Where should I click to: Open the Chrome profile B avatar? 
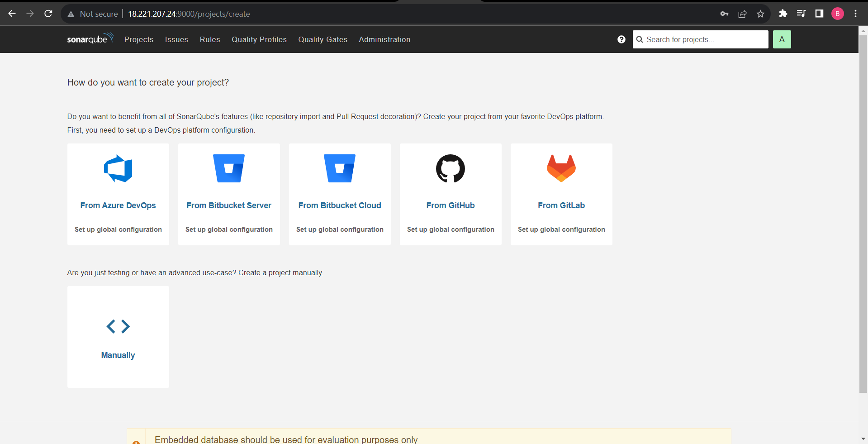tap(837, 14)
